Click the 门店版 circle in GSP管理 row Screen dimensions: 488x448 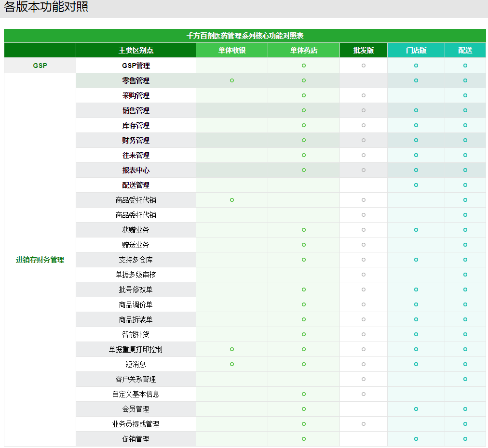[x=416, y=66]
